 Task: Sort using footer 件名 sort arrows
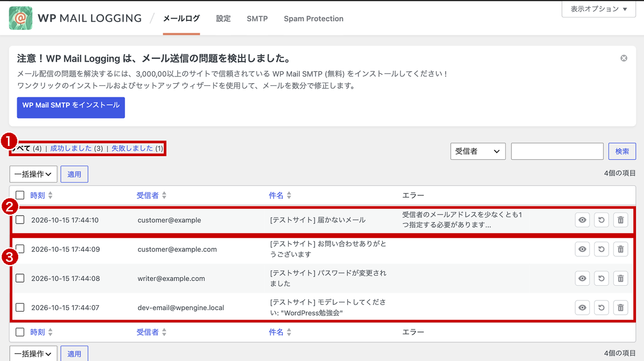pos(289,333)
